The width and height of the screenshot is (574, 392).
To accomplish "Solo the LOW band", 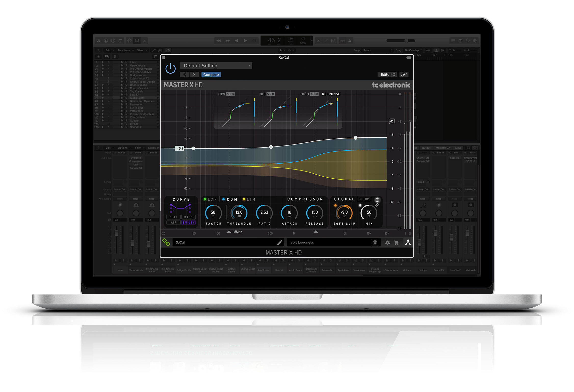I will tap(230, 94).
